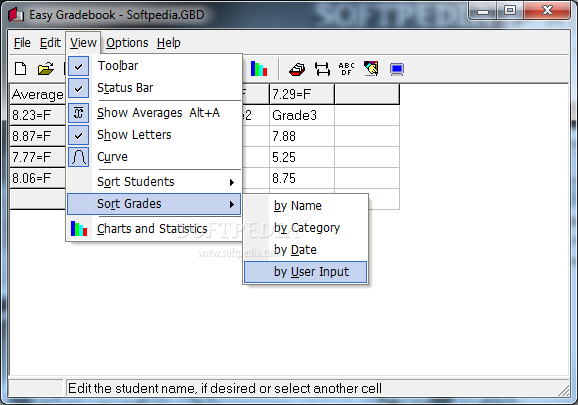
Task: Toggle the Show Letters checkmark option
Action: point(79,135)
